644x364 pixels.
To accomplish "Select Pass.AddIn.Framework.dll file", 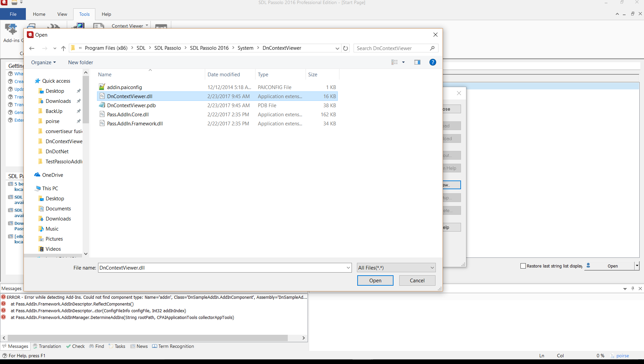I will (x=217, y=123).
